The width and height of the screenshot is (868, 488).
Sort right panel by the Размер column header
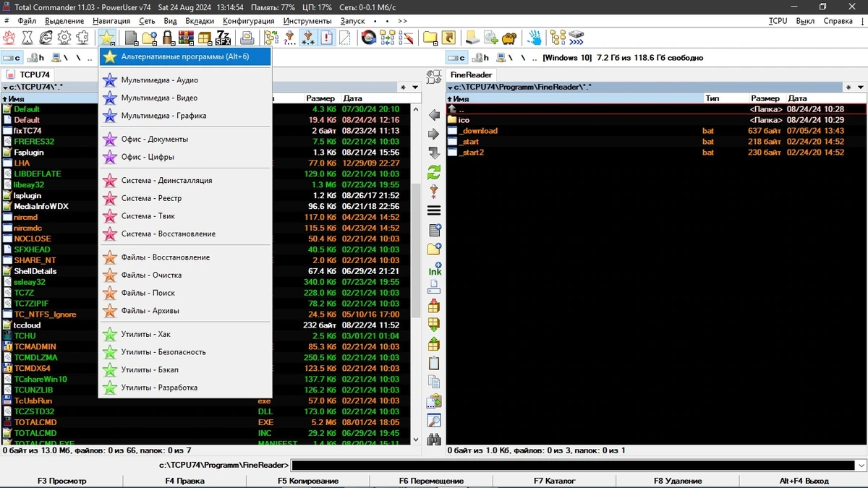pyautogui.click(x=765, y=98)
